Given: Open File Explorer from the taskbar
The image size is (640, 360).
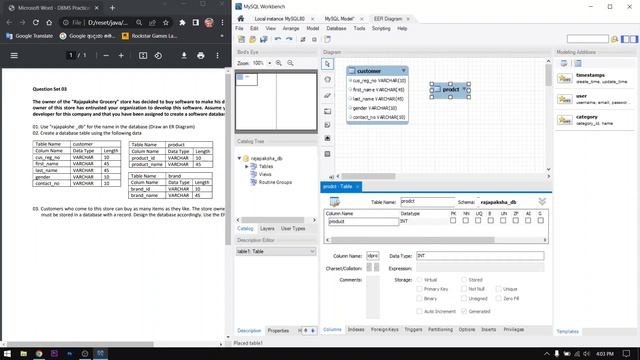Looking at the screenshot, I should (x=24, y=353).
